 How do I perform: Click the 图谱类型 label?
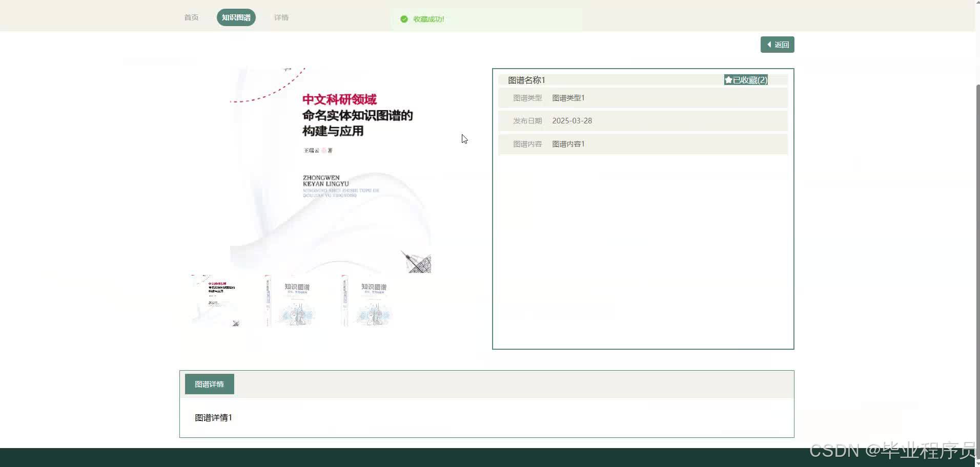(x=527, y=98)
